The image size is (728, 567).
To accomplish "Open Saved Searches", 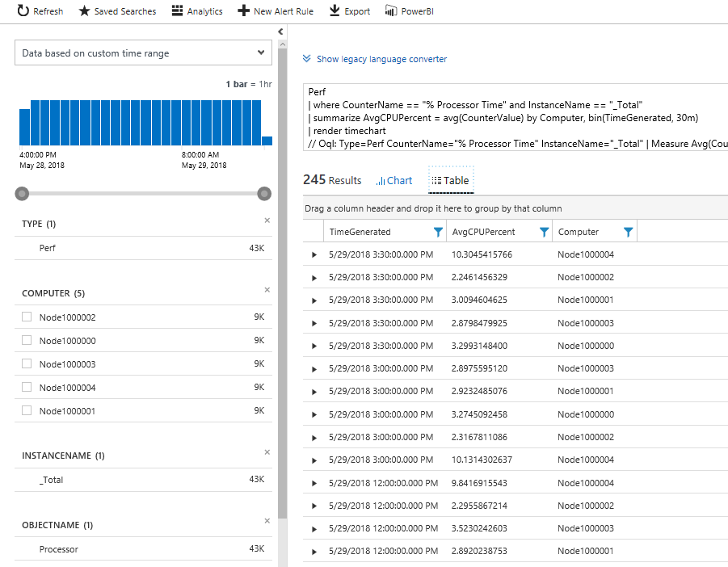I will (x=83, y=11).
